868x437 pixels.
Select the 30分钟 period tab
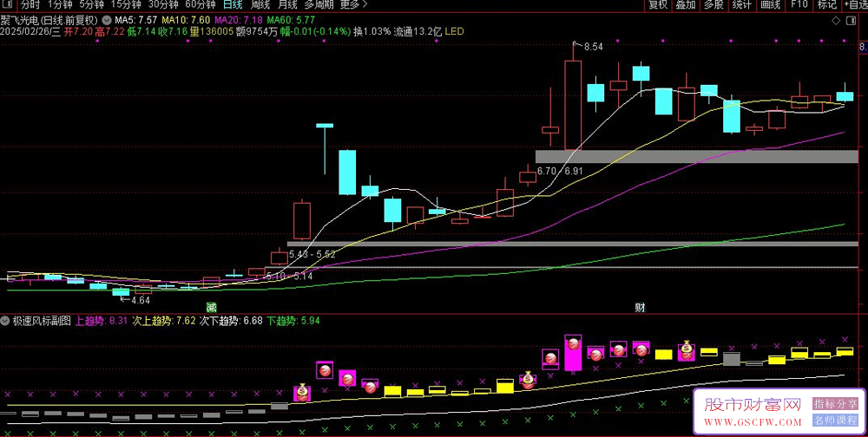[x=163, y=5]
